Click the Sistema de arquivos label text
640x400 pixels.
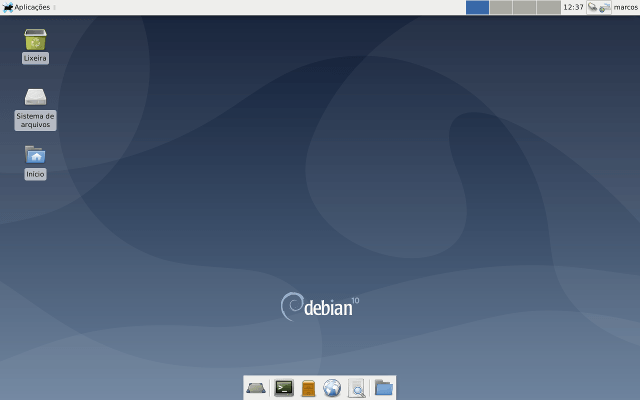[x=36, y=120]
